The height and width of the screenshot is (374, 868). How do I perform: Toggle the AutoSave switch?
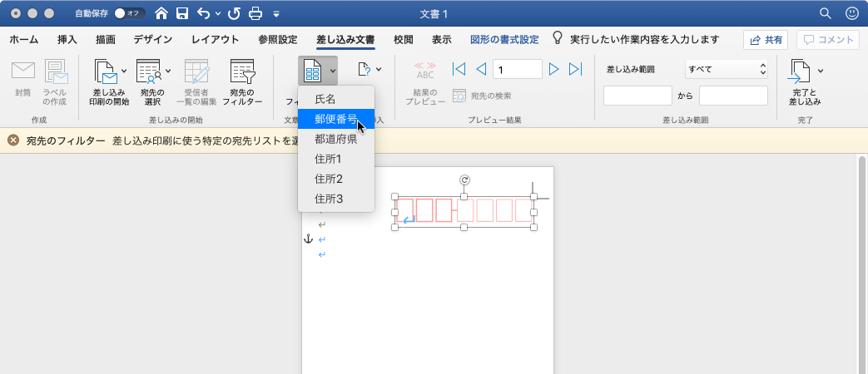pyautogui.click(x=130, y=13)
